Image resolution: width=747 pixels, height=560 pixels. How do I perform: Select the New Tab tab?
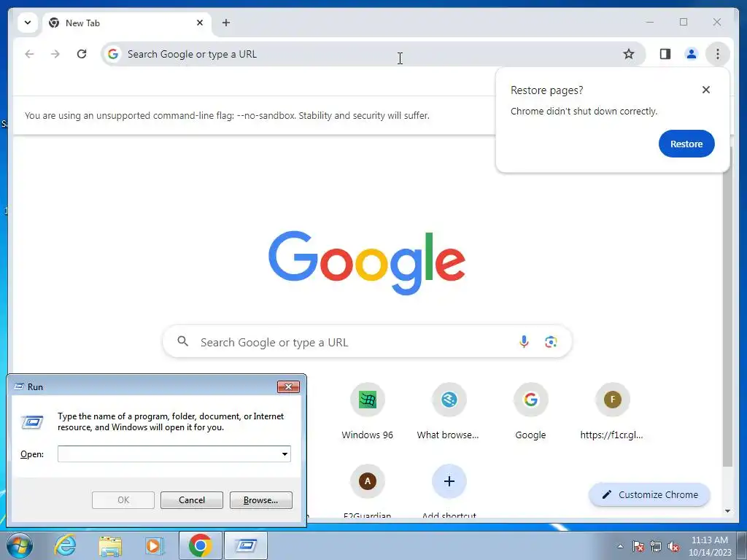(x=127, y=23)
